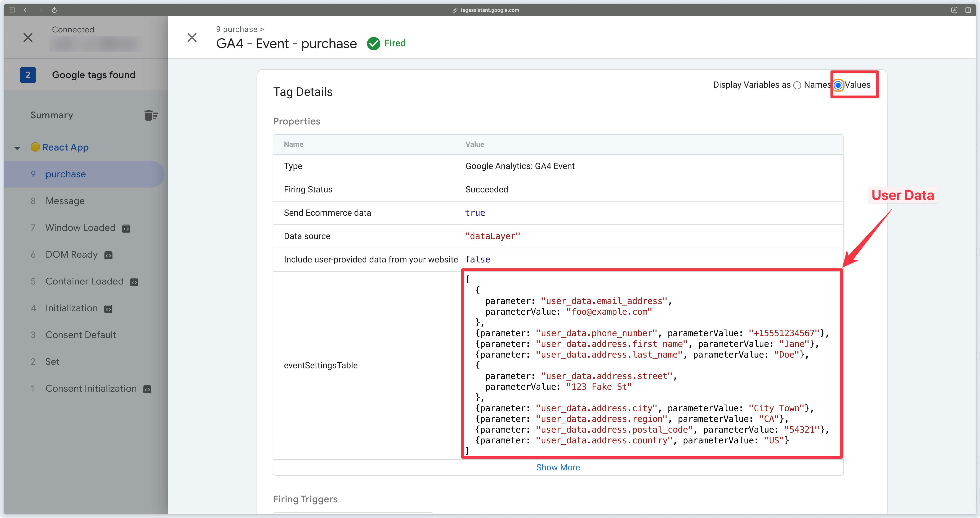980x518 pixels.
Task: Select event 5 Container Loaded
Action: point(84,281)
